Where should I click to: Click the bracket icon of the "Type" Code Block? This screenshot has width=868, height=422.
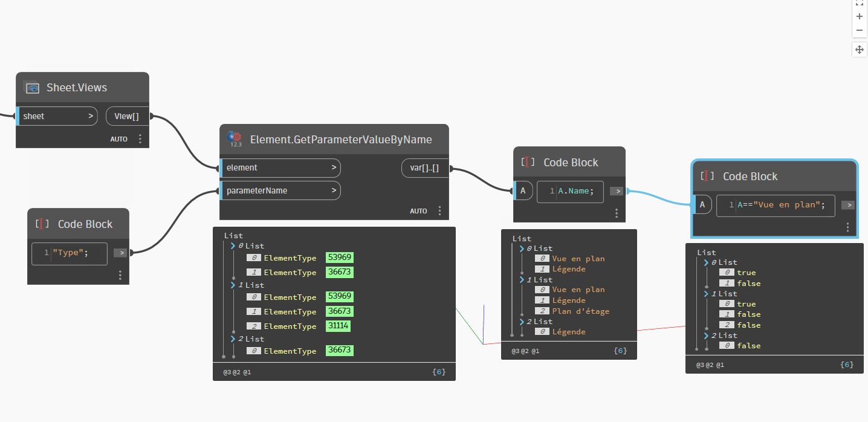pyautogui.click(x=42, y=224)
